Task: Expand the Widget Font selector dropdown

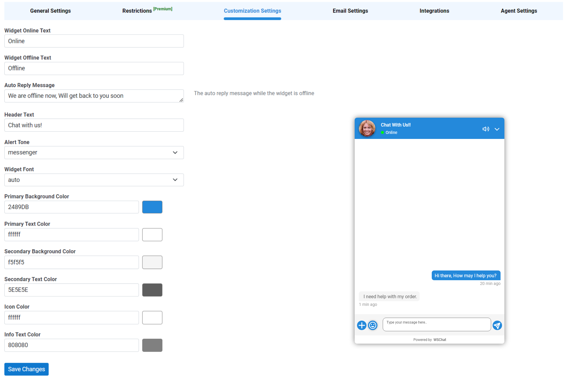Action: (x=93, y=179)
